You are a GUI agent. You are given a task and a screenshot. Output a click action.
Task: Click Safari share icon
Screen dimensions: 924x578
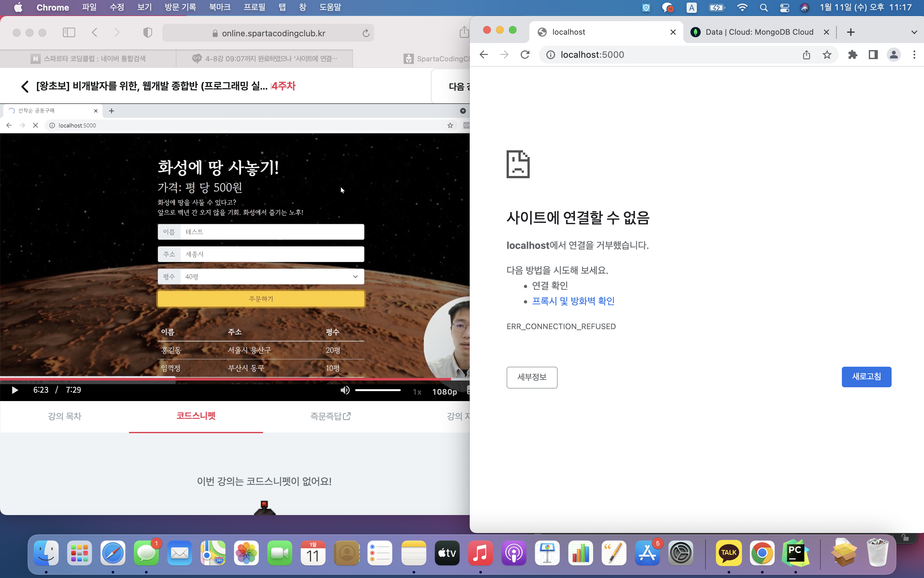(464, 32)
